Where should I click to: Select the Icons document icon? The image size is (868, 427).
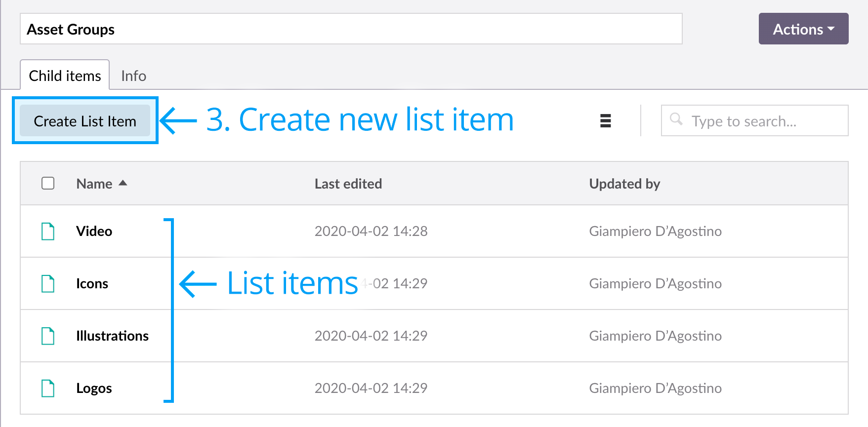click(48, 283)
